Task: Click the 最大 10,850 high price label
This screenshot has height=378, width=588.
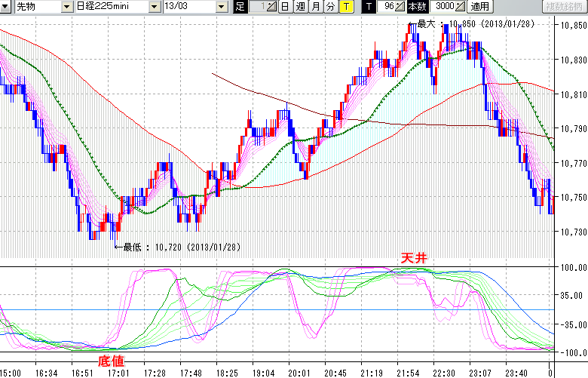Action: click(467, 23)
